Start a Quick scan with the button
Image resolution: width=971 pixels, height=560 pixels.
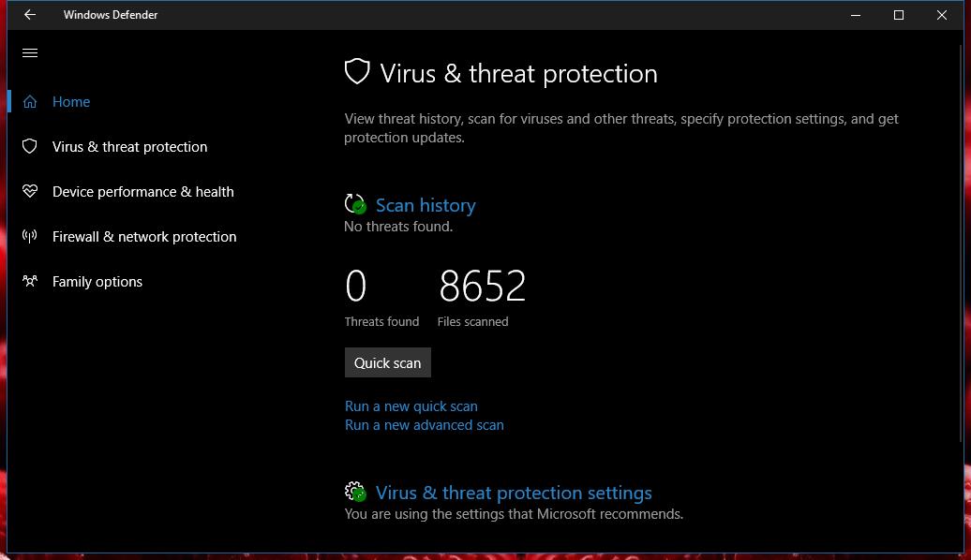click(388, 362)
